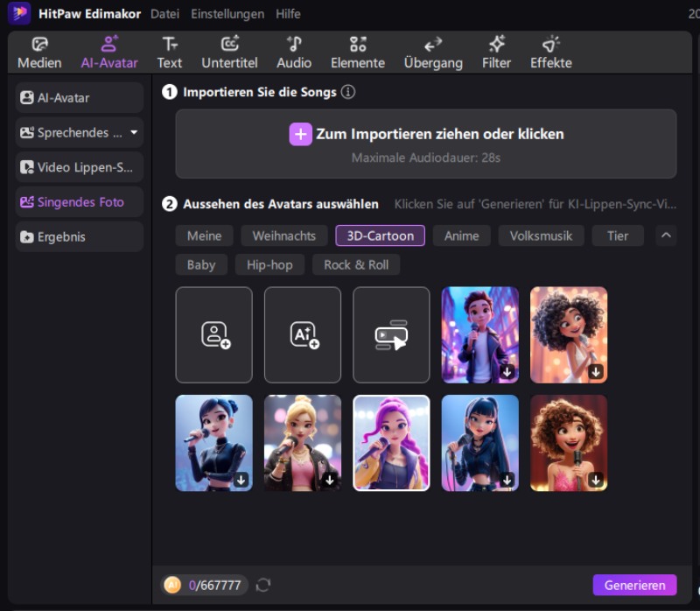Switch to the Weihnachts category
The image size is (700, 611).
point(283,235)
